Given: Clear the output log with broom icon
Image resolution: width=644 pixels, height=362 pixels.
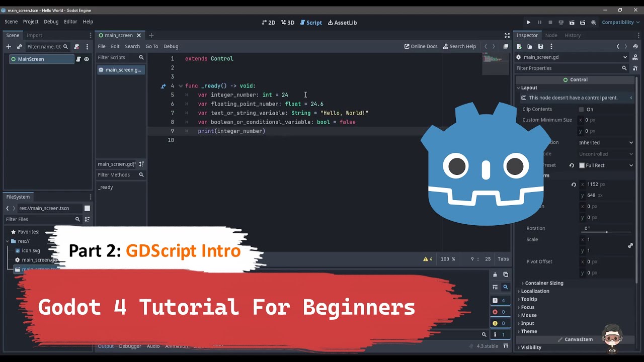Looking at the screenshot, I should (x=495, y=275).
